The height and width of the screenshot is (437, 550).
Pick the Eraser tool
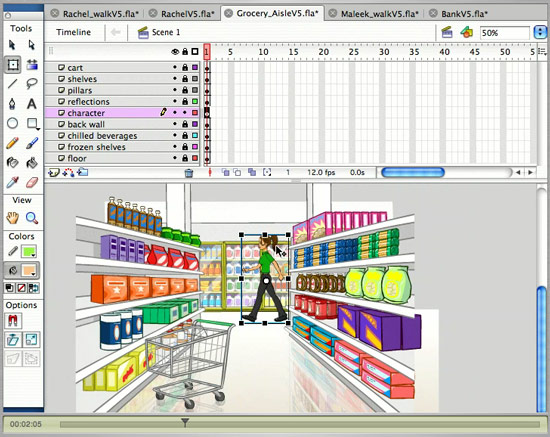(x=32, y=182)
